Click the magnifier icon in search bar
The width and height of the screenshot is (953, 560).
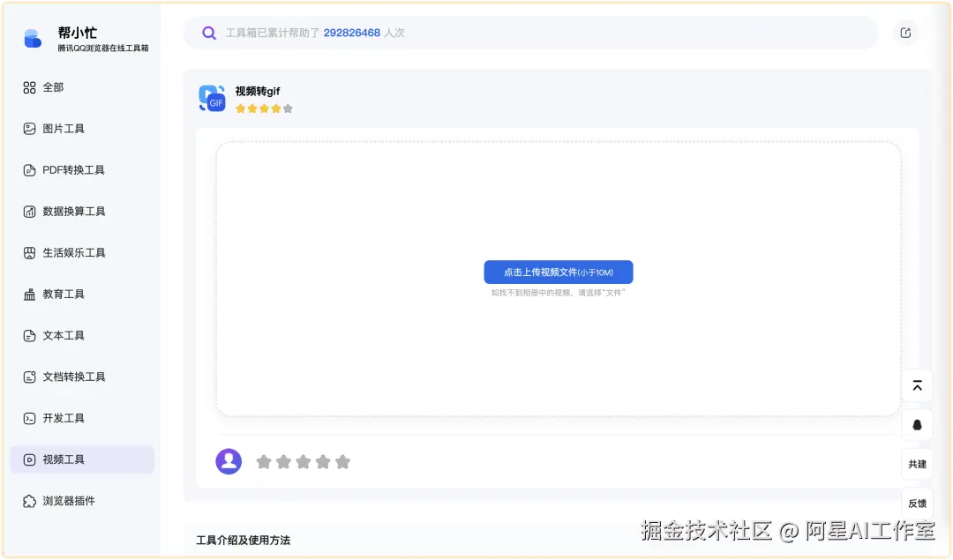coord(208,33)
